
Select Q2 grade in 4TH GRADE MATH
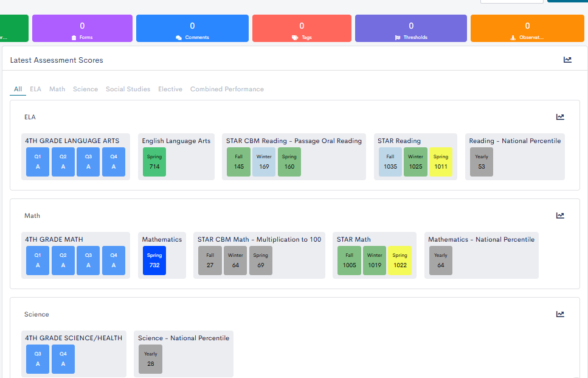[x=63, y=261]
